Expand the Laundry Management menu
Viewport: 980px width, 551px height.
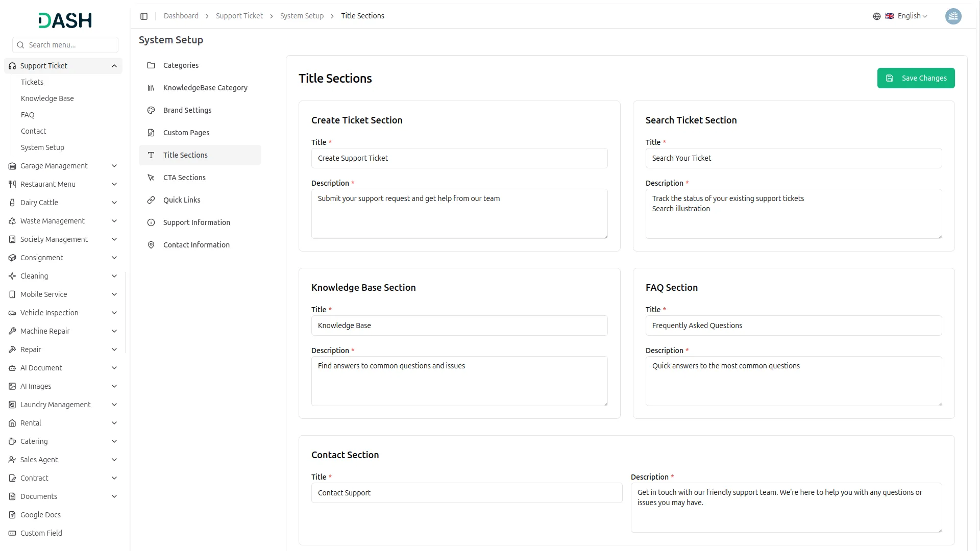tap(114, 405)
